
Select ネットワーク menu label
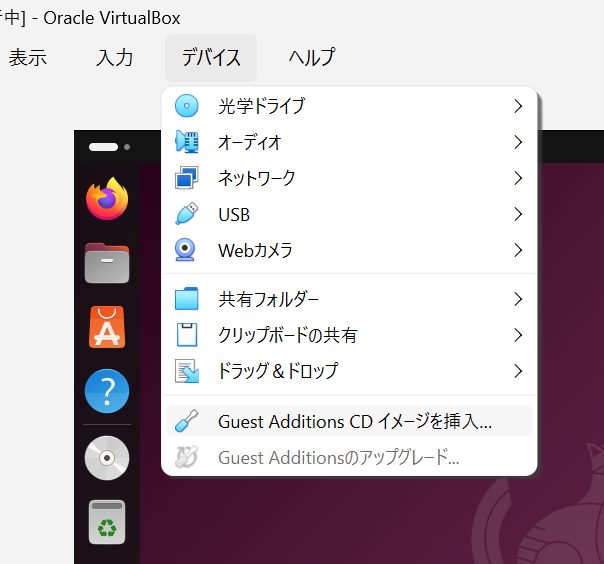click(x=257, y=178)
